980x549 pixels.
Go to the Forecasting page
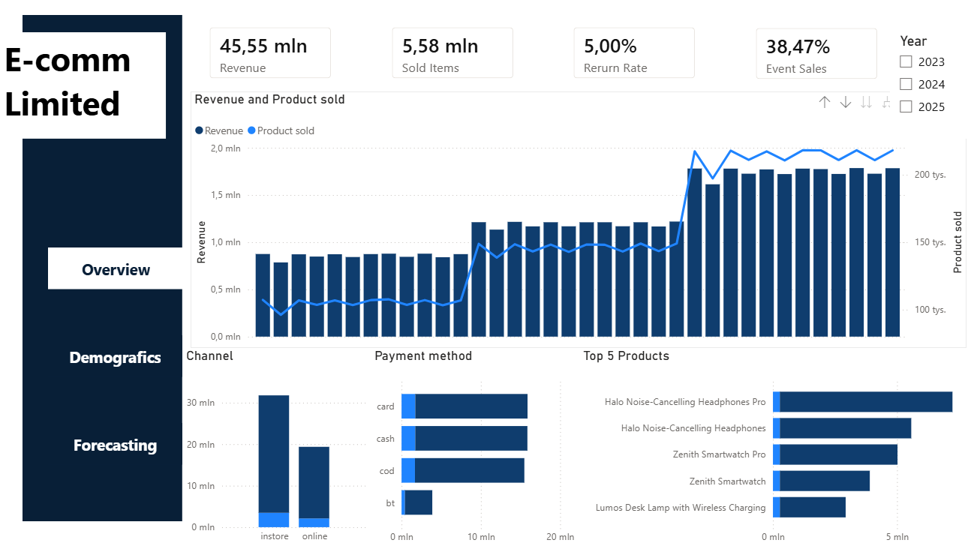click(x=115, y=445)
